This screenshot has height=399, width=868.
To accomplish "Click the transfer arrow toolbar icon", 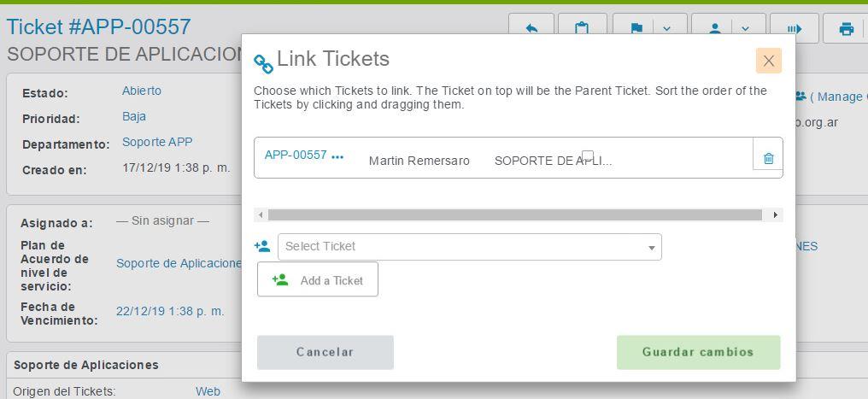I will [794, 29].
